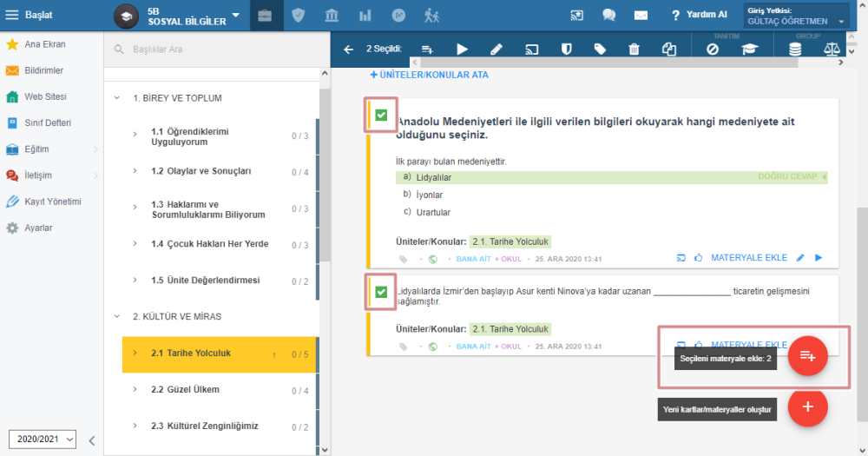Open the 2020/2021 school year dropdown

pyautogui.click(x=42, y=439)
